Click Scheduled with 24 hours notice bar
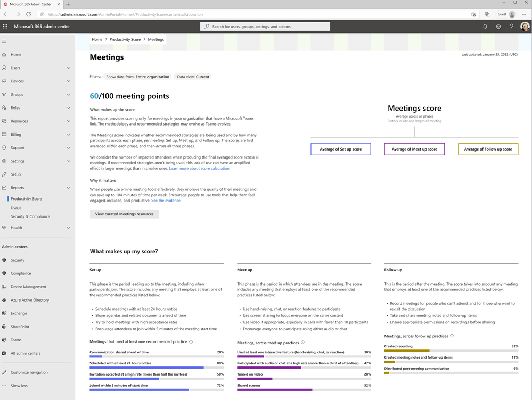The image size is (532, 400). (157, 368)
